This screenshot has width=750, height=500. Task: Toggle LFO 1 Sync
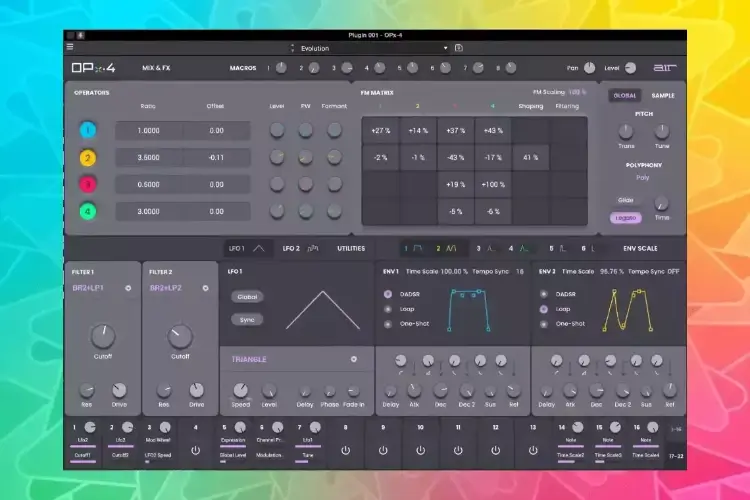point(247,320)
